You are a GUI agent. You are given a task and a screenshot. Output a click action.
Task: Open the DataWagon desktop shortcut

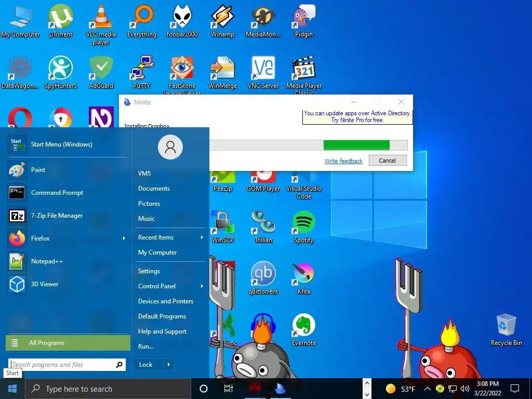[x=20, y=72]
